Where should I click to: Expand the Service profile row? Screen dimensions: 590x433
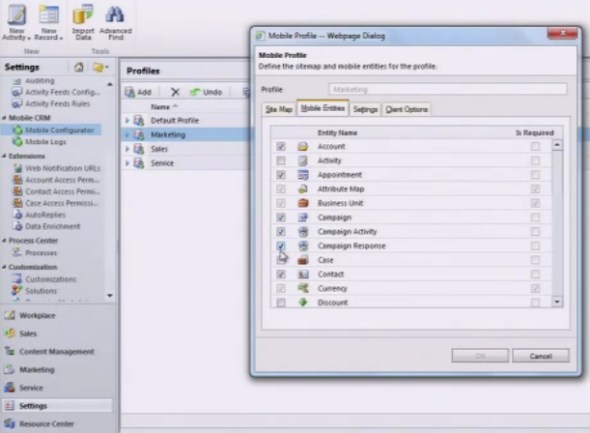coord(127,163)
